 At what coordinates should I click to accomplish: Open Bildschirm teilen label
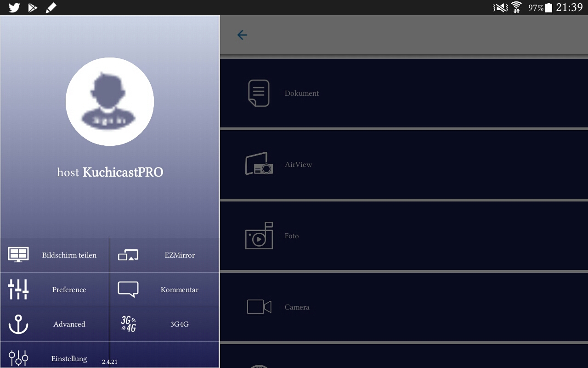[69, 255]
